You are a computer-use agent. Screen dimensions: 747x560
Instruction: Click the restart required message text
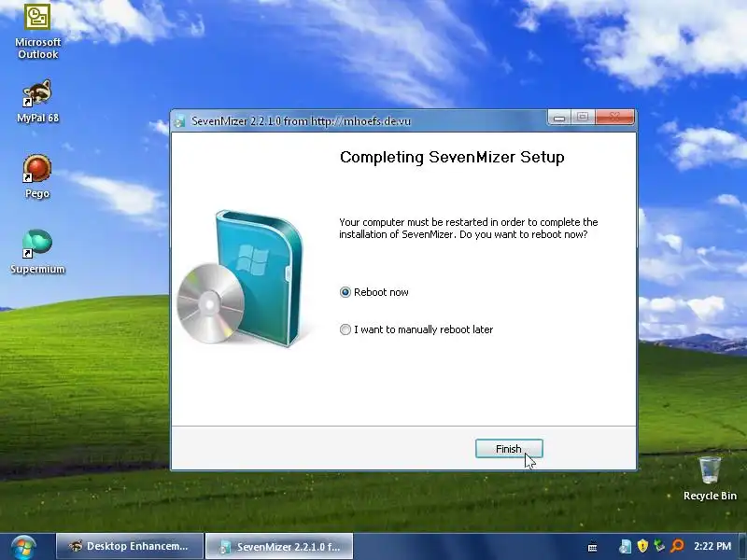pyautogui.click(x=469, y=228)
